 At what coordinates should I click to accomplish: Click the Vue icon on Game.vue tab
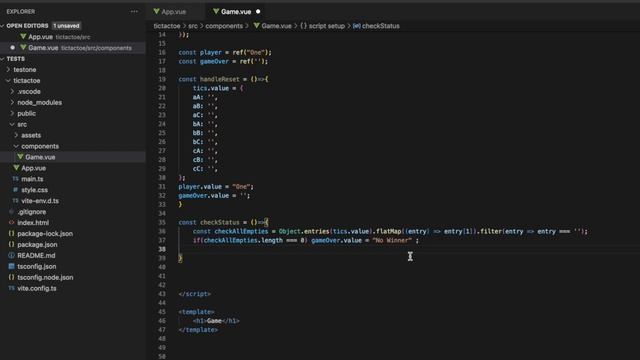(x=216, y=11)
